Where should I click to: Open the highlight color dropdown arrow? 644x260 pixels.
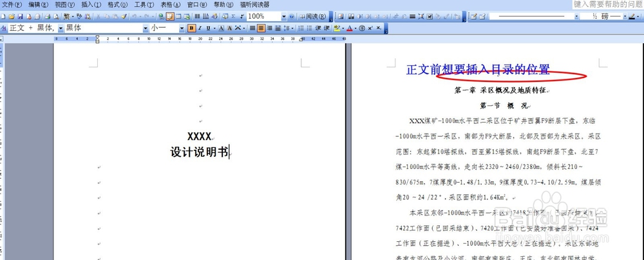pos(343,28)
